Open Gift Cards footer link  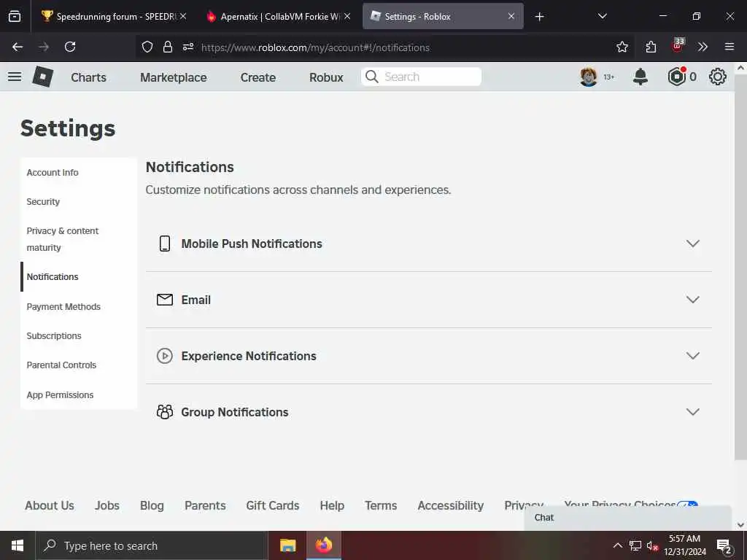273,505
